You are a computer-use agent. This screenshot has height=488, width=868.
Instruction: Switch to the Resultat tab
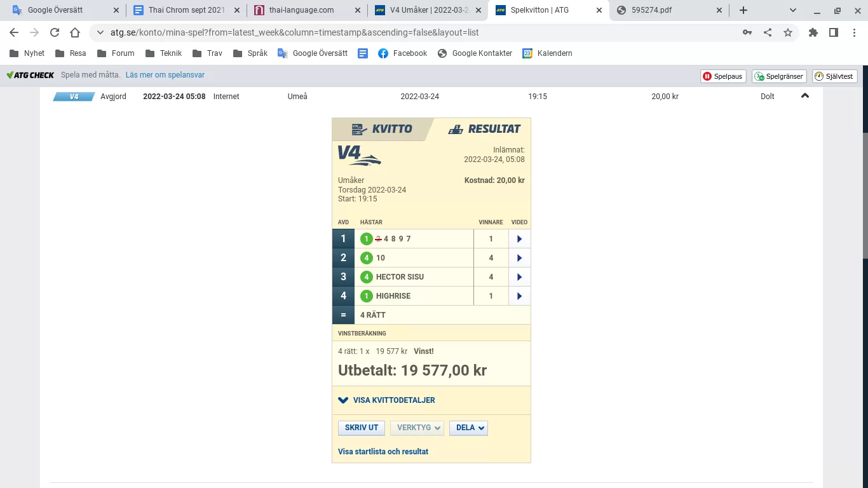(x=485, y=129)
